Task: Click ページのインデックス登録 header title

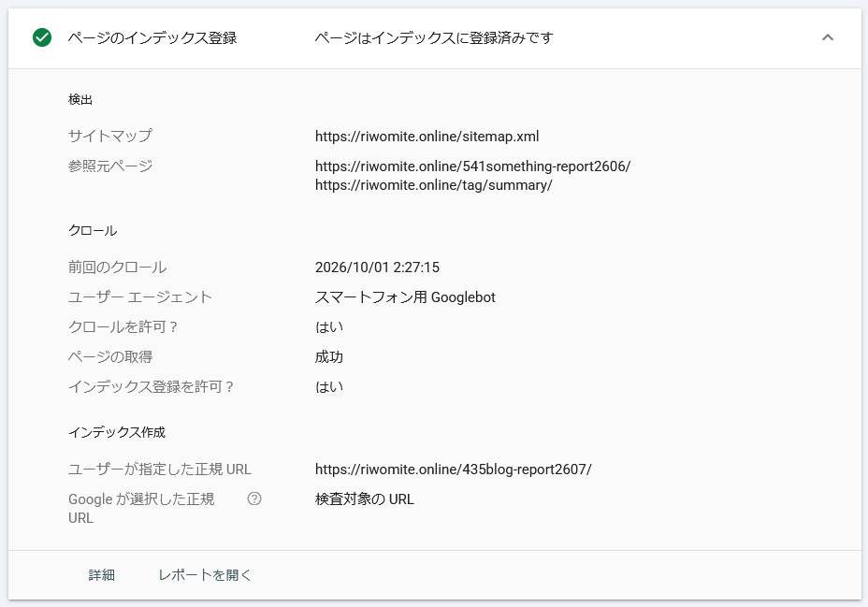Action: pos(152,37)
